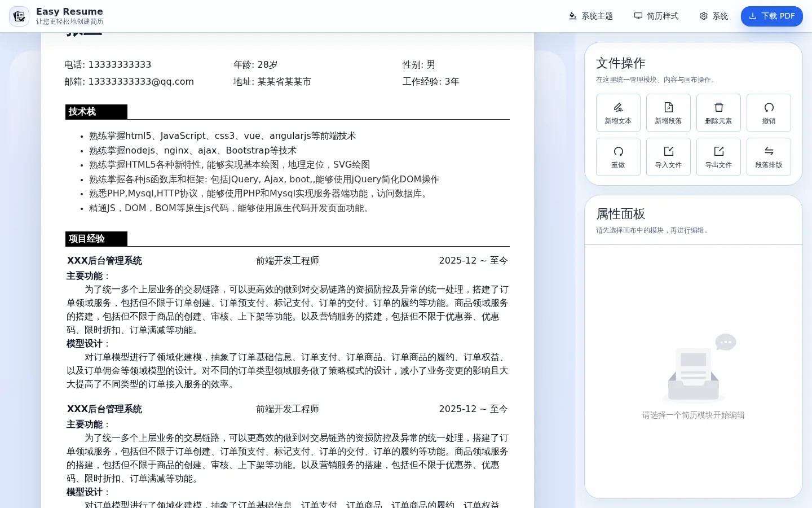The height and width of the screenshot is (508, 812).
Task: Click the phone number 电话: 13333333333
Action: click(x=108, y=65)
